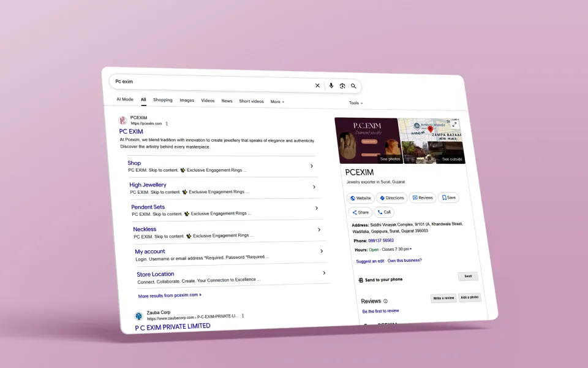Image resolution: width=588 pixels, height=368 pixels.
Task: Expand the map with the fullscreen icon
Action: (454, 125)
